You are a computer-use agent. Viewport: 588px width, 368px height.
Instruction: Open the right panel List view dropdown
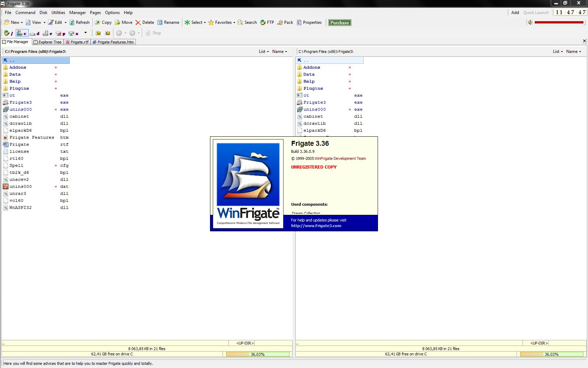coord(558,52)
